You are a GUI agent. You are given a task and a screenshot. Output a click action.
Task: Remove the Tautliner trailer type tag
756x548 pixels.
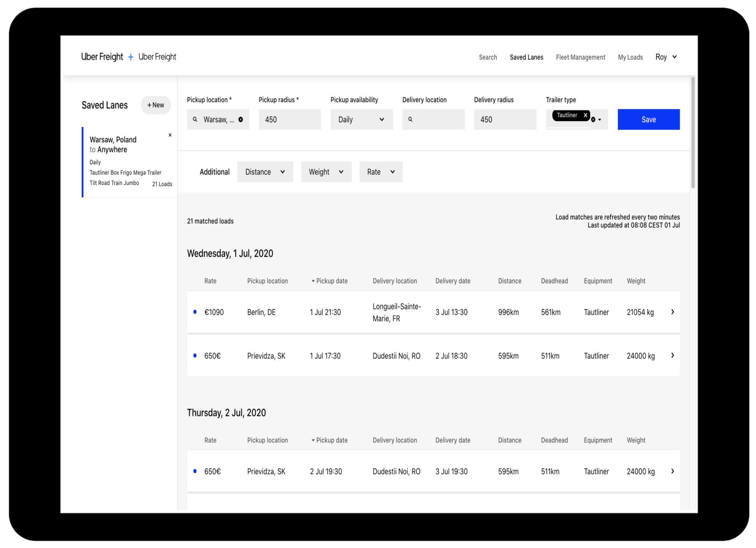pos(585,115)
